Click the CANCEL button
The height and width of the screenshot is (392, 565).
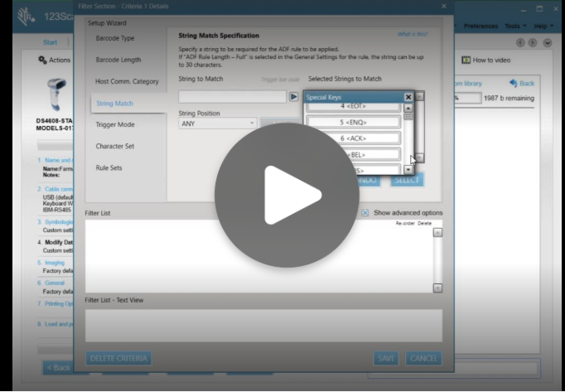pyautogui.click(x=423, y=358)
